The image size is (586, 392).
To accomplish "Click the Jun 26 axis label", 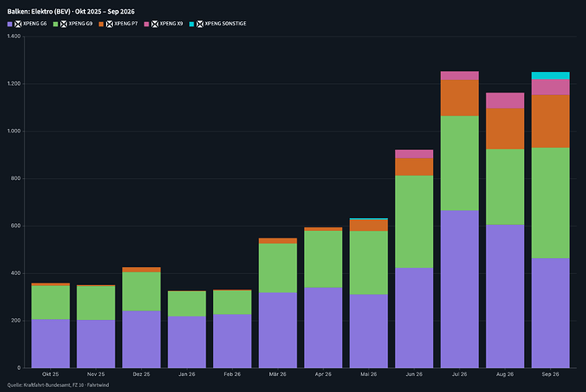I will (x=414, y=374).
